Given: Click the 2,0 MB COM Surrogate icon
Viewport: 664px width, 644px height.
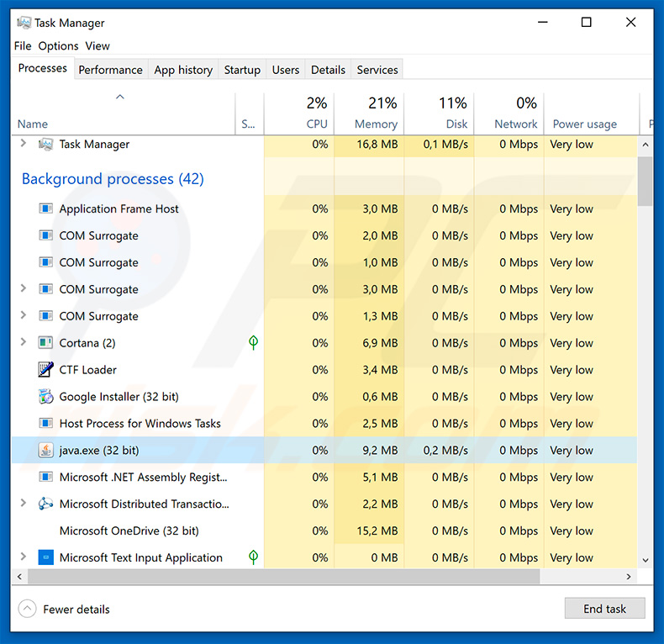Looking at the screenshot, I should pyautogui.click(x=45, y=235).
